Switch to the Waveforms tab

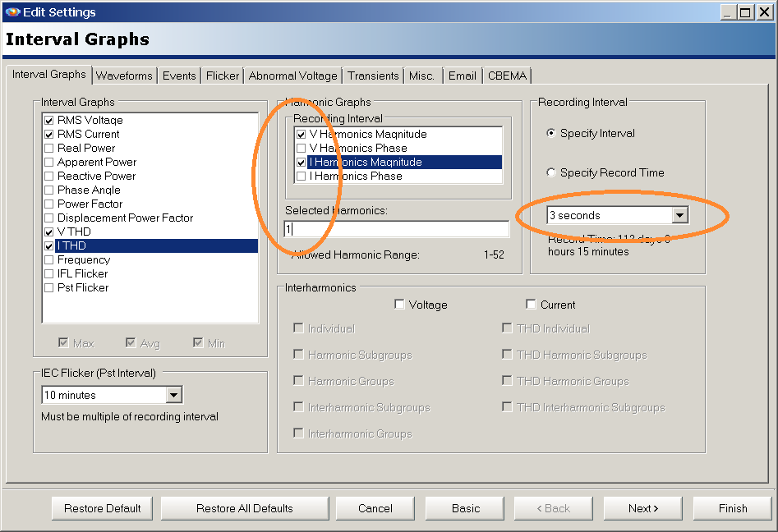coord(124,75)
